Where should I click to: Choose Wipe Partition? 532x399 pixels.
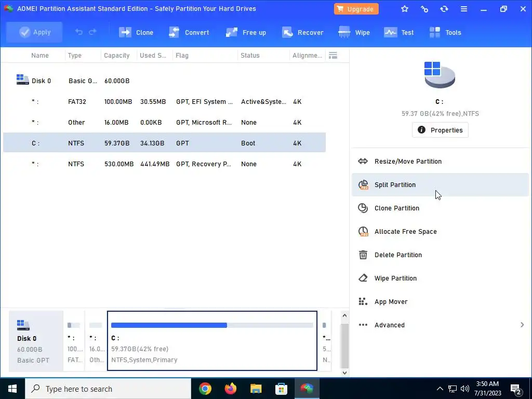440,278
